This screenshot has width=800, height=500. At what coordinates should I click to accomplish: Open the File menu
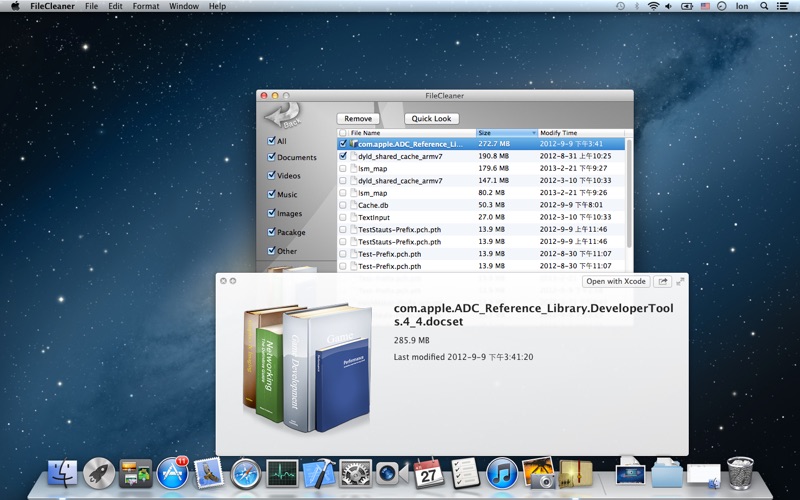tap(91, 6)
